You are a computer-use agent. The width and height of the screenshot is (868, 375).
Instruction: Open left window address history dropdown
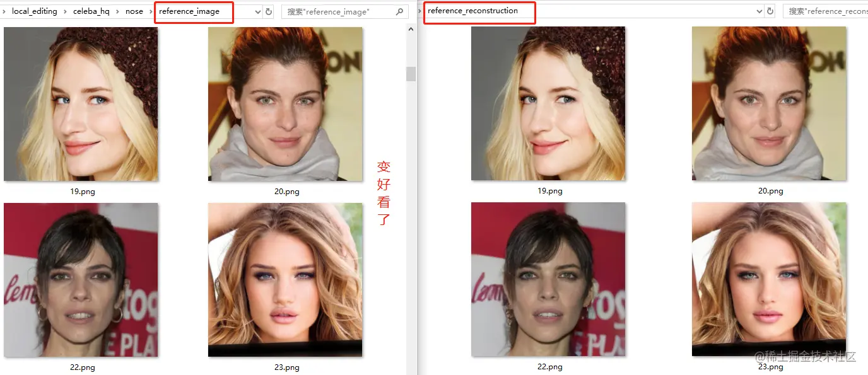pos(257,12)
